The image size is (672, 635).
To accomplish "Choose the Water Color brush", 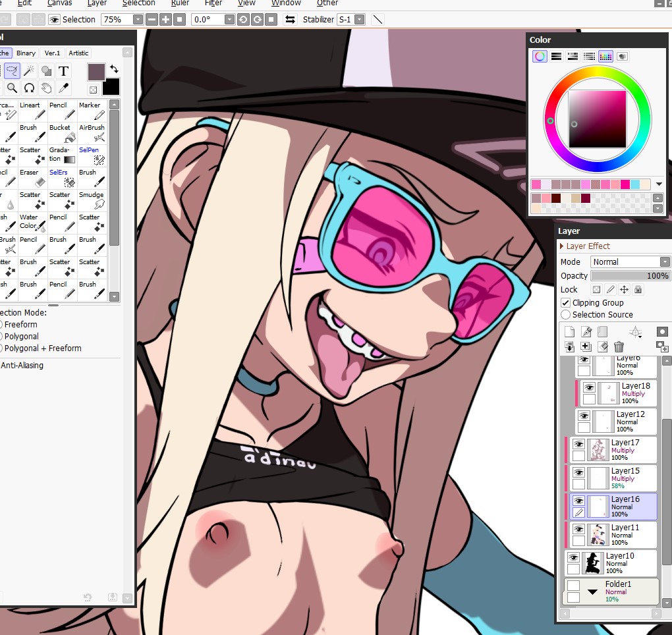I will pyautogui.click(x=32, y=223).
